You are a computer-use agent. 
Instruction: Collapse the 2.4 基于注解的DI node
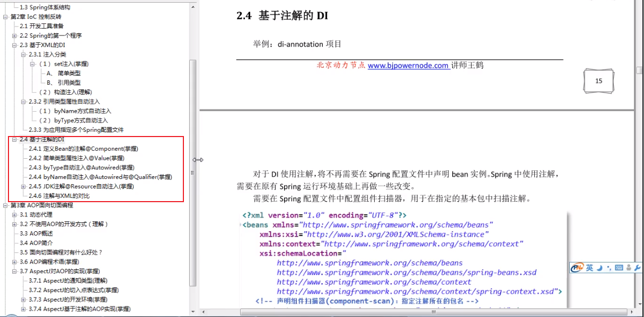14,139
